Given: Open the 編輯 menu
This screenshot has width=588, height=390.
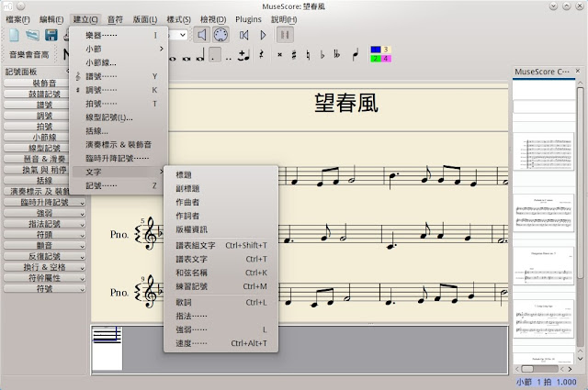Looking at the screenshot, I should tap(51, 19).
